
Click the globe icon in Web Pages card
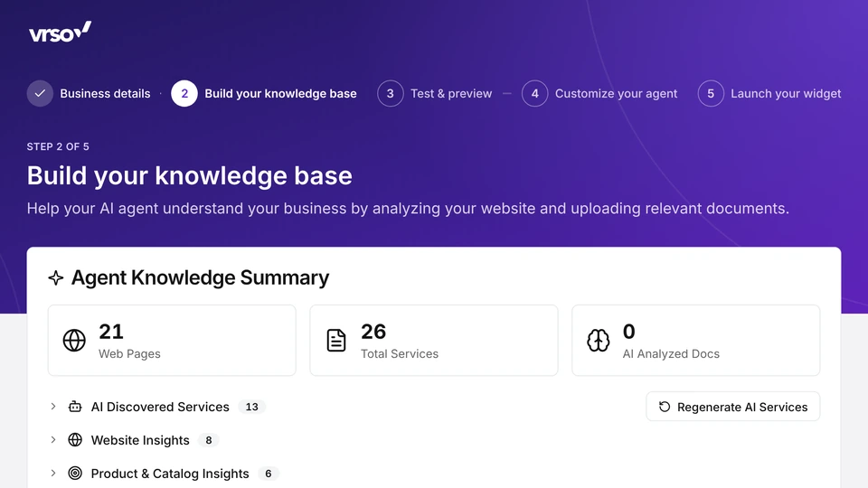(74, 341)
